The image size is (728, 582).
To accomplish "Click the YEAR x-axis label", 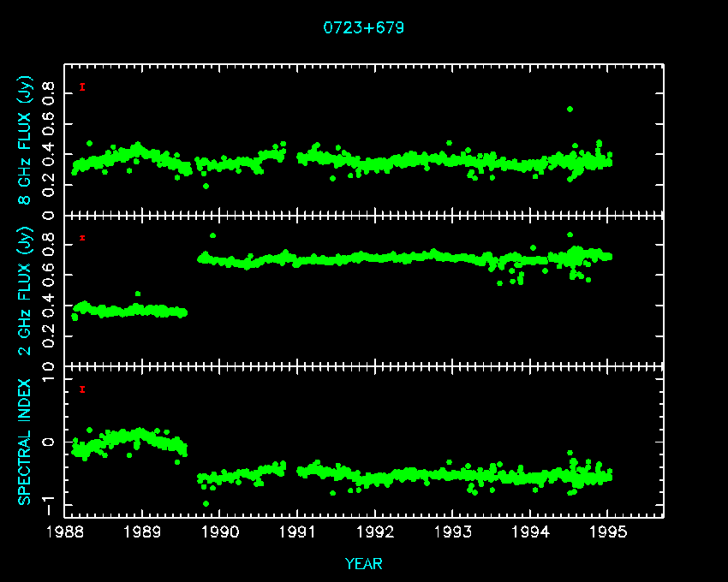I will click(x=363, y=563).
